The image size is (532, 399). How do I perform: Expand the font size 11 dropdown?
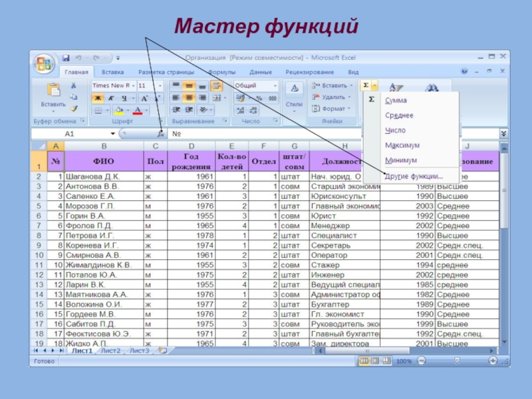click(x=160, y=86)
